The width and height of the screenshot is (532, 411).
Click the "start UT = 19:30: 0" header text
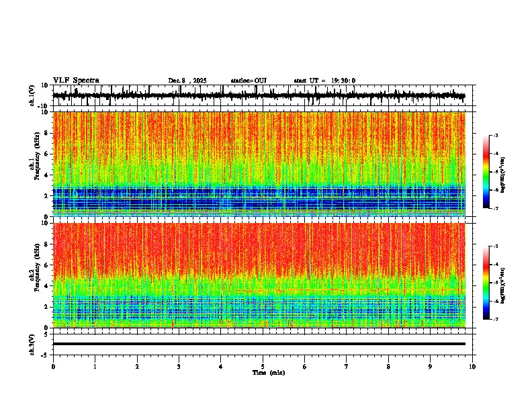[x=324, y=81]
